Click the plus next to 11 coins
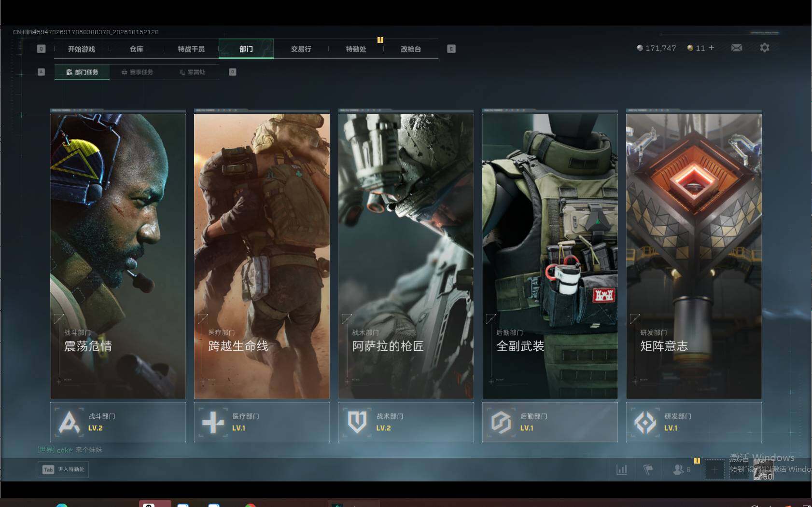 [x=711, y=48]
